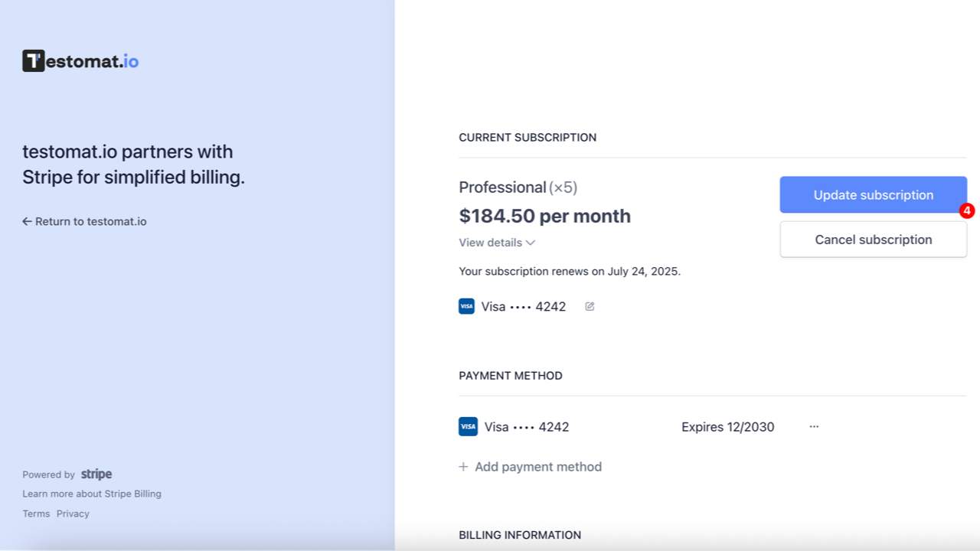Open the options menu for the saved Visa card
Screen dimensions: 980x551
point(814,426)
